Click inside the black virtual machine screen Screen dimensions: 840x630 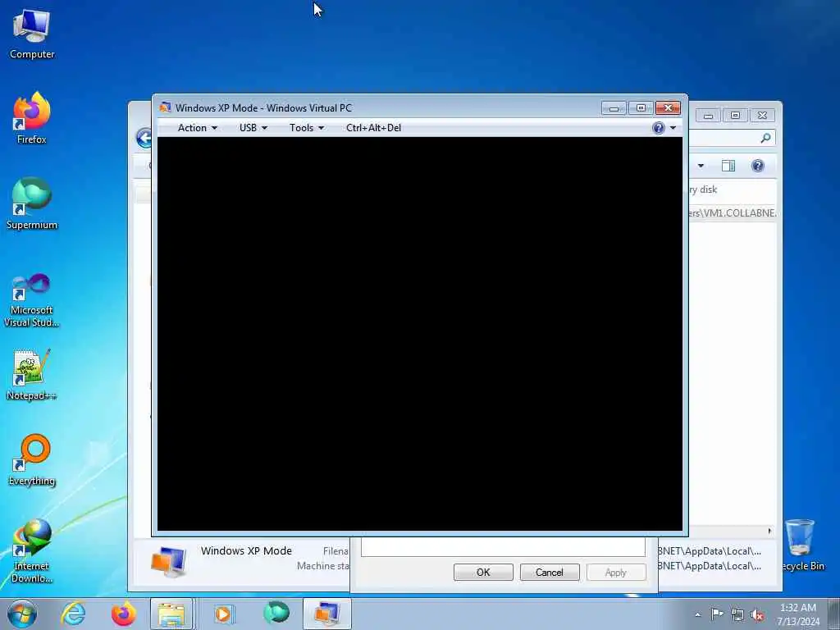pos(419,333)
